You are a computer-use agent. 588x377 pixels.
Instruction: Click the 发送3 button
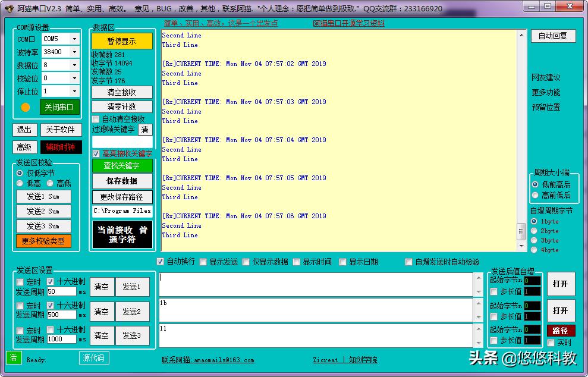coord(132,335)
